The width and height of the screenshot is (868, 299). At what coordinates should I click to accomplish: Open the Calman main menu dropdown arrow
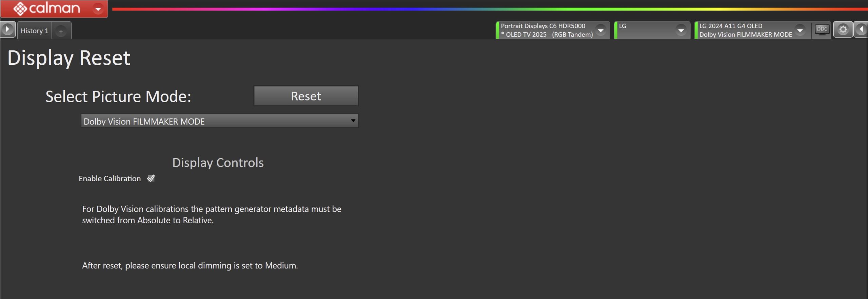[x=98, y=9]
